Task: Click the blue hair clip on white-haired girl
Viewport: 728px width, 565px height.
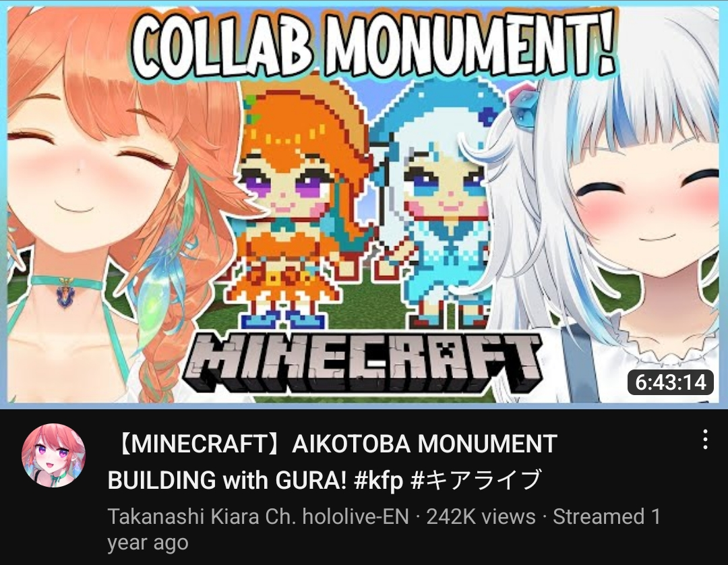Action: [x=523, y=108]
